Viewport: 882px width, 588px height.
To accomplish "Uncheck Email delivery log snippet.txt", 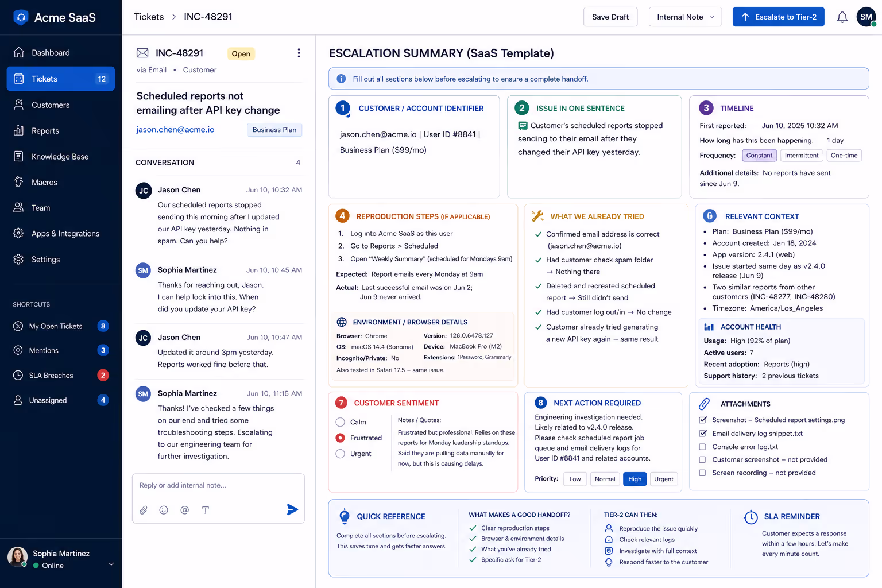I will [702, 433].
